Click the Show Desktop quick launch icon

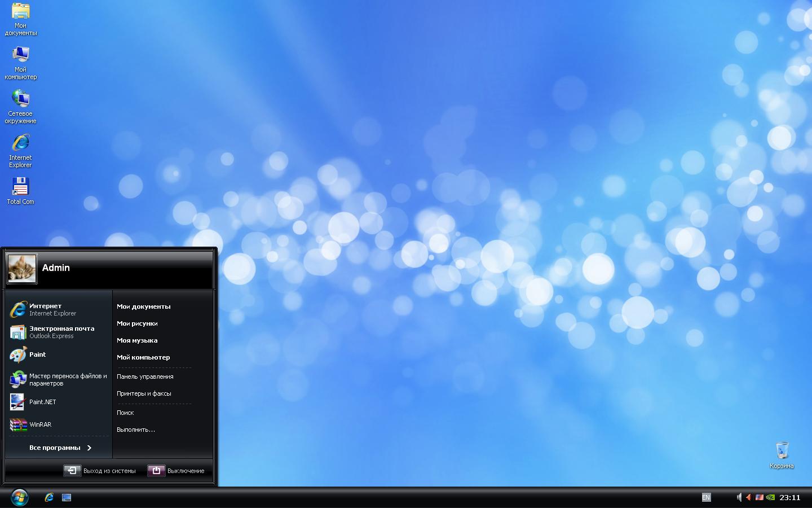coord(67,497)
